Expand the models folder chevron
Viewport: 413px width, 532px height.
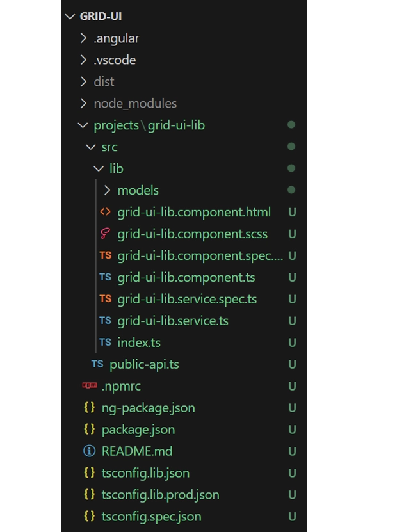tap(107, 190)
